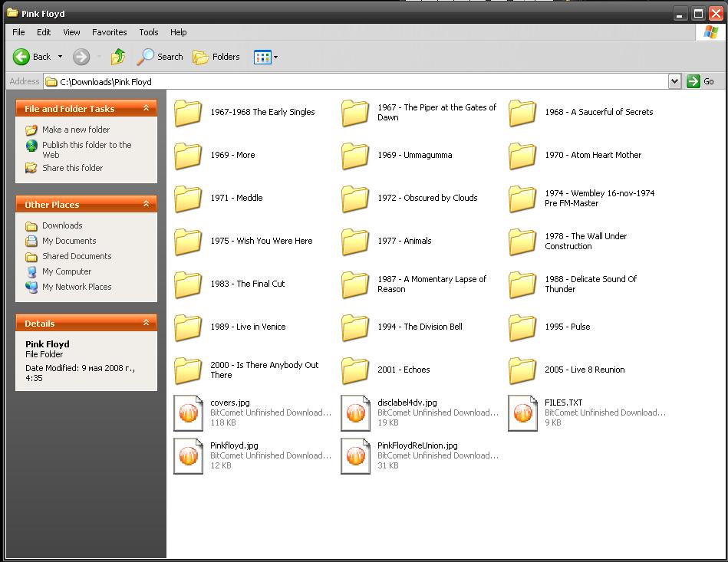This screenshot has height=562, width=728.
Task: Open the Back history dropdown arrow
Action: (60, 57)
